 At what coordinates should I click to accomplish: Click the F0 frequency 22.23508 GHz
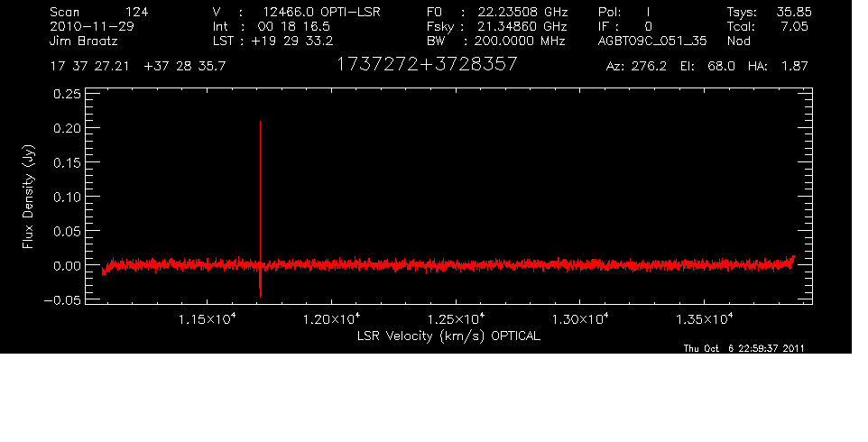click(x=522, y=12)
